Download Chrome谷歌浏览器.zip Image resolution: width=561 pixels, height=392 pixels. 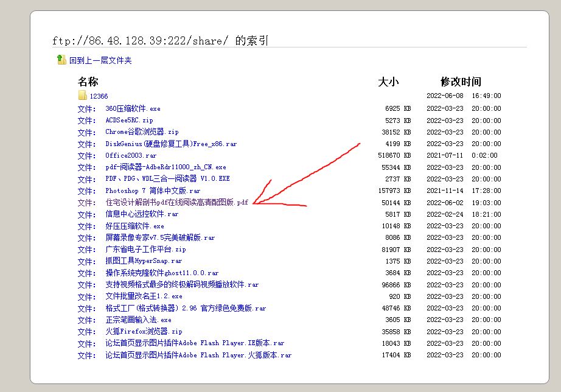[142, 132]
